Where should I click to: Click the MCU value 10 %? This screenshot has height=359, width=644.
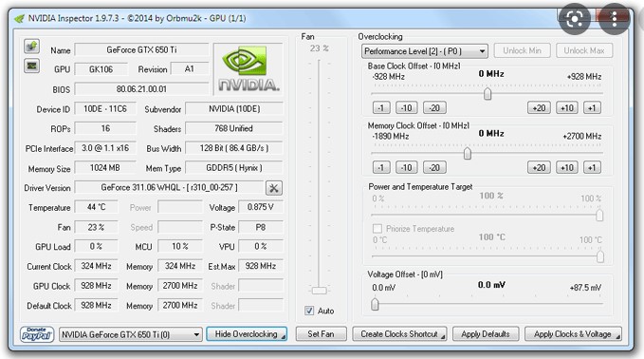(180, 246)
